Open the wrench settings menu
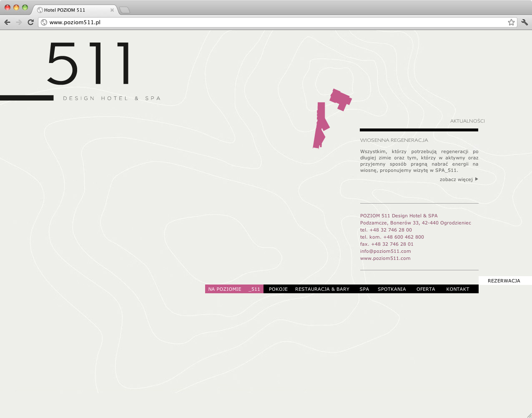This screenshot has width=532, height=418. click(x=524, y=22)
